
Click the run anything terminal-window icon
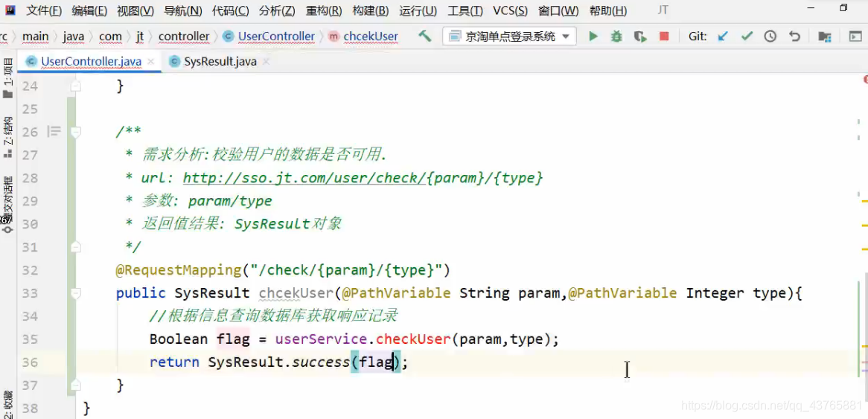coord(855,36)
